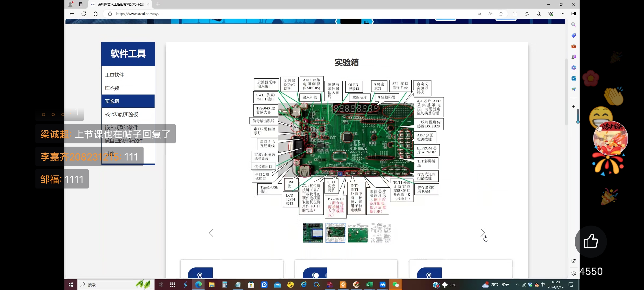The image size is (644, 290).
Task: Open the Favorites list icon
Action: click(x=527, y=14)
